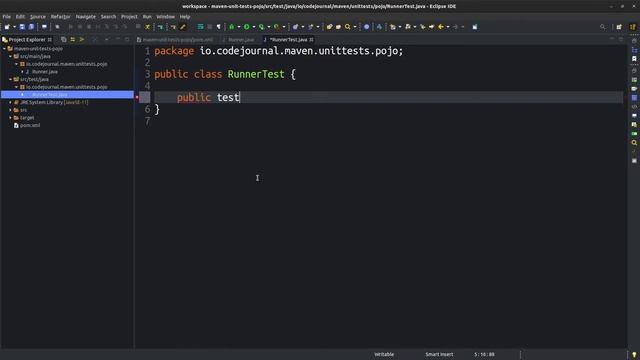Collapse the maven-unit-tests-pojo project node
The width and height of the screenshot is (640, 360).
(4, 49)
